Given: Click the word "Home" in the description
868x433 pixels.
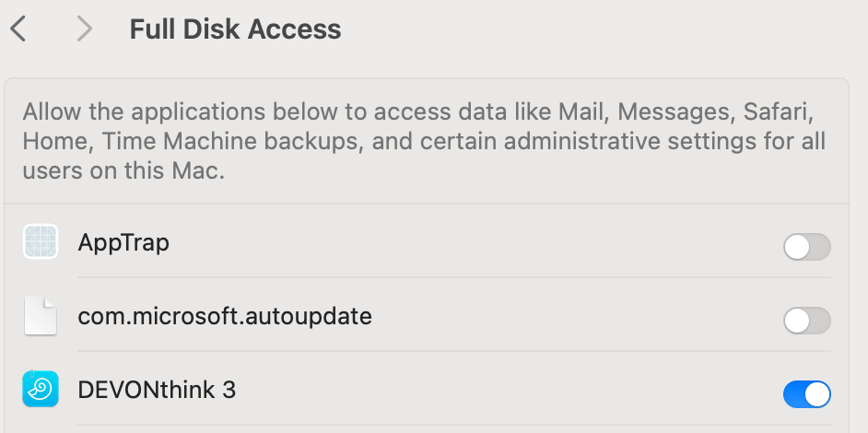Looking at the screenshot, I should pyautogui.click(x=53, y=142).
